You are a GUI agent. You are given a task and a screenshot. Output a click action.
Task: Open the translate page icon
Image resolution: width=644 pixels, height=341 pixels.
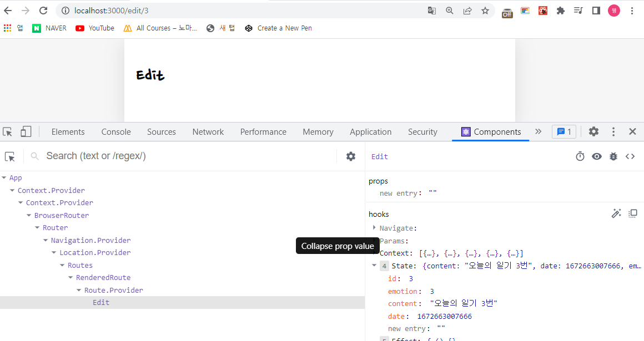432,11
